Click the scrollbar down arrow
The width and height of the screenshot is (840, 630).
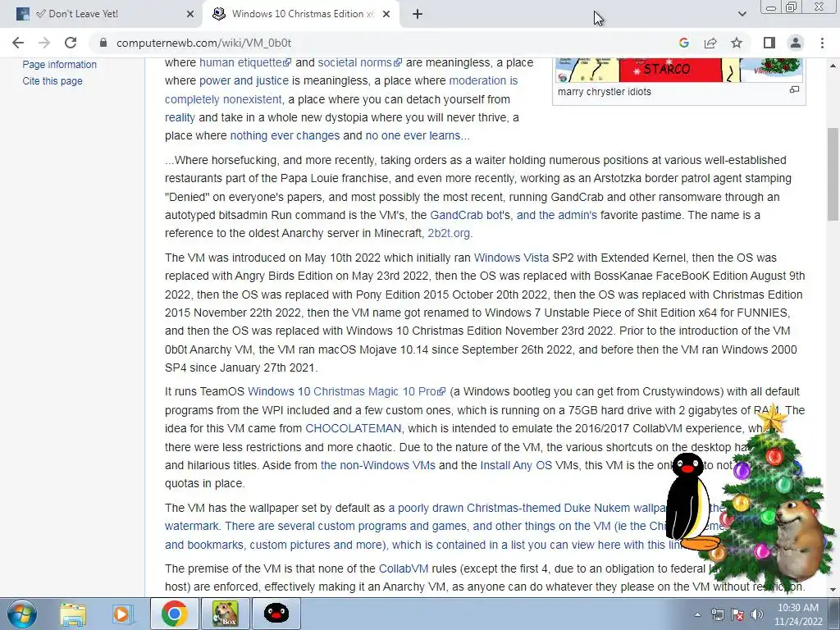833,590
